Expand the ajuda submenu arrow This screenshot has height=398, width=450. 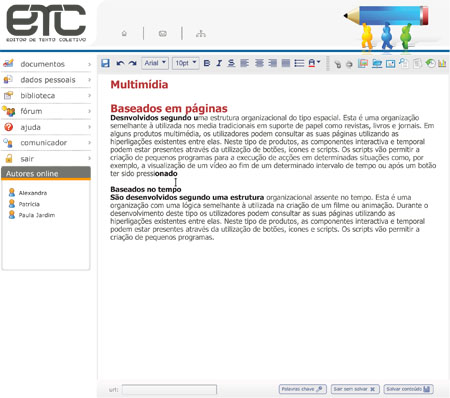(x=89, y=127)
